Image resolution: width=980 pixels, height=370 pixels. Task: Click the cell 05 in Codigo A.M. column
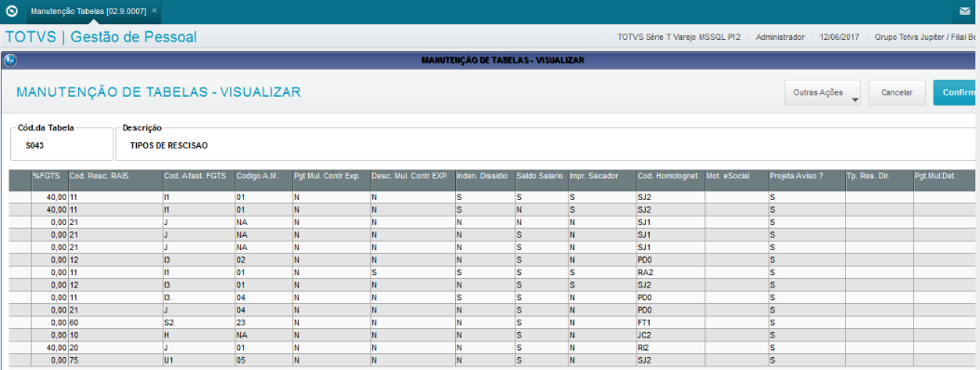click(x=263, y=360)
